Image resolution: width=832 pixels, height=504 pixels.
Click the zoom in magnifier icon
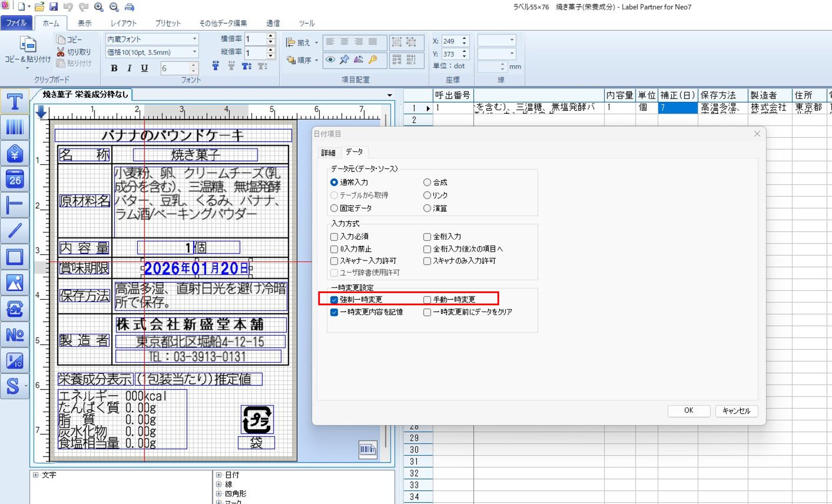98,7
